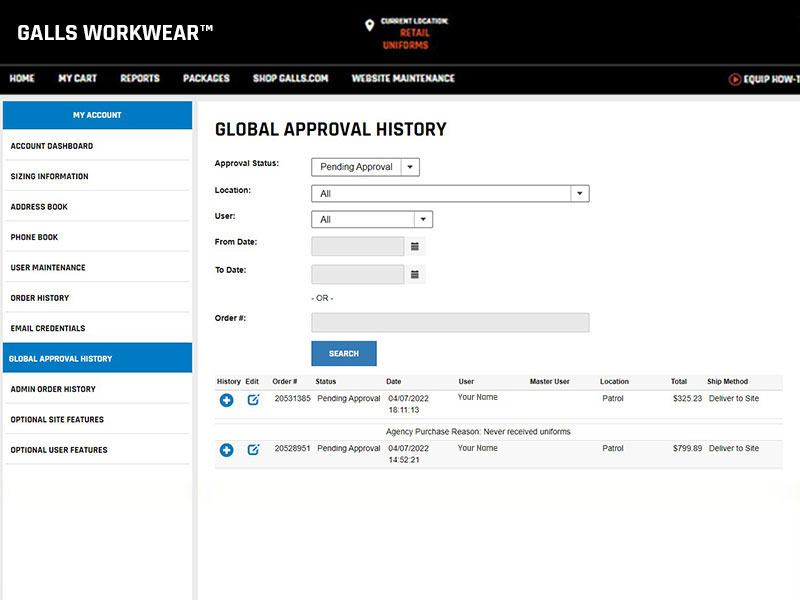The width and height of the screenshot is (800, 600).
Task: Open the To Date calendar picker
Action: [416, 274]
